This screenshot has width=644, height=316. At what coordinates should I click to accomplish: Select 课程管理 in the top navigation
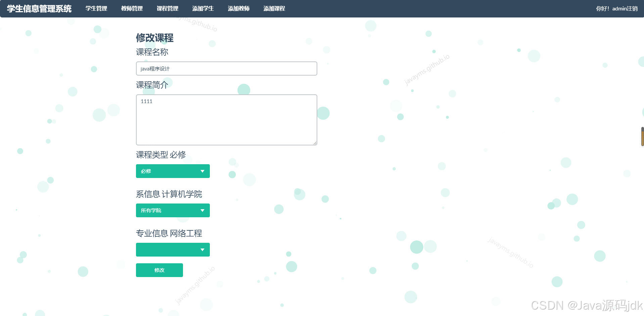click(x=168, y=8)
